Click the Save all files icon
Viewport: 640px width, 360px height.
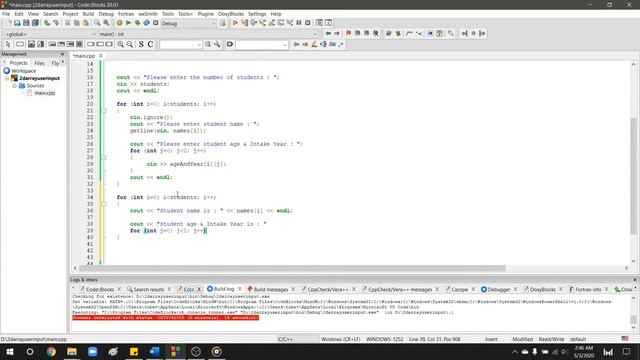click(35, 23)
